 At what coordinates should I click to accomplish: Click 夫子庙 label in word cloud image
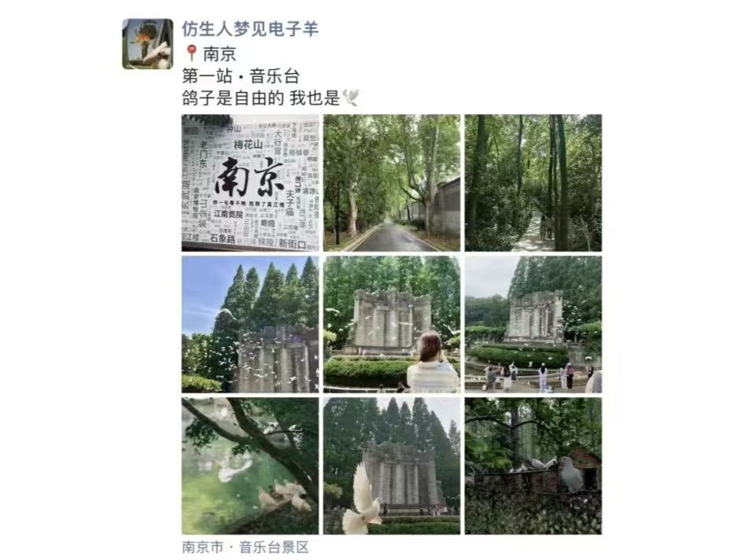click(290, 203)
